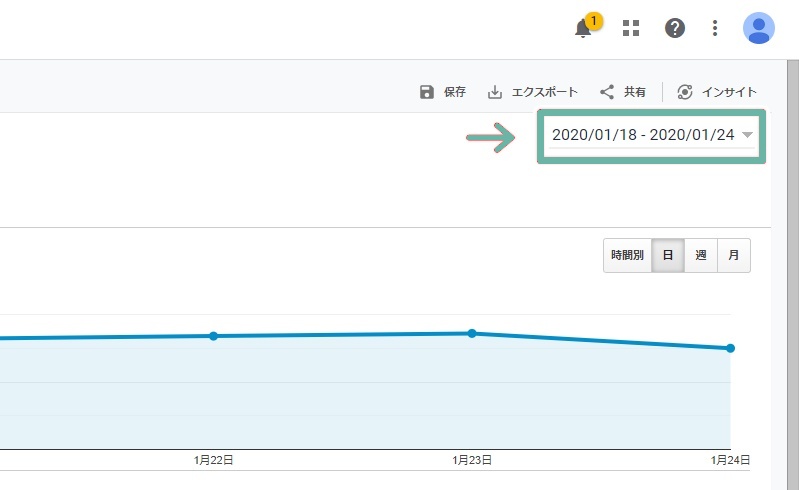Click the 共有 button label
Viewport: 799px width, 490px height.
[x=635, y=92]
